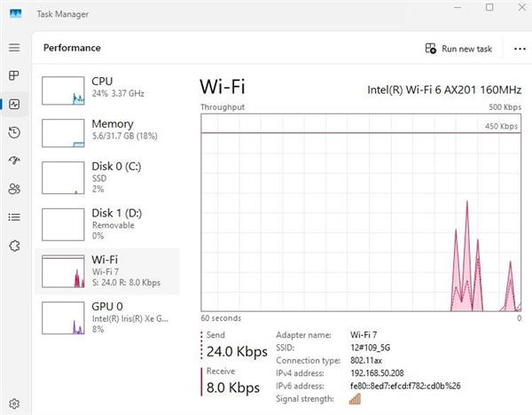
Task: Open Services page puzzle icon
Action: pyautogui.click(x=14, y=245)
